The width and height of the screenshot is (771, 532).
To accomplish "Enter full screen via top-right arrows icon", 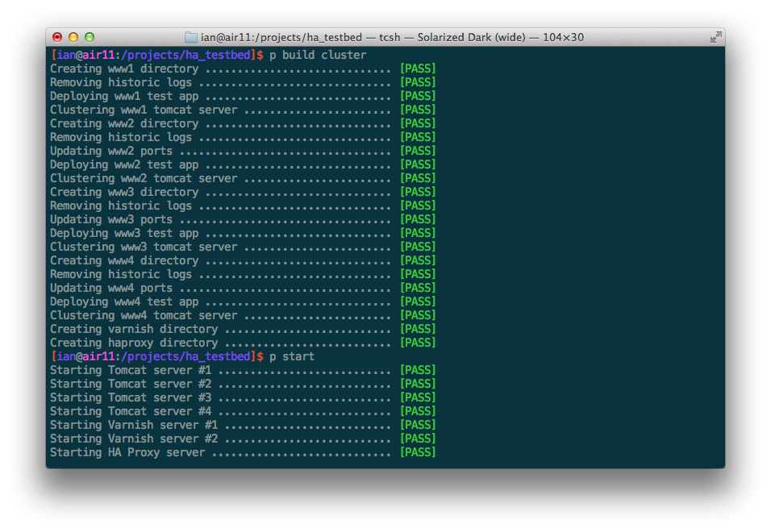I will 715,37.
